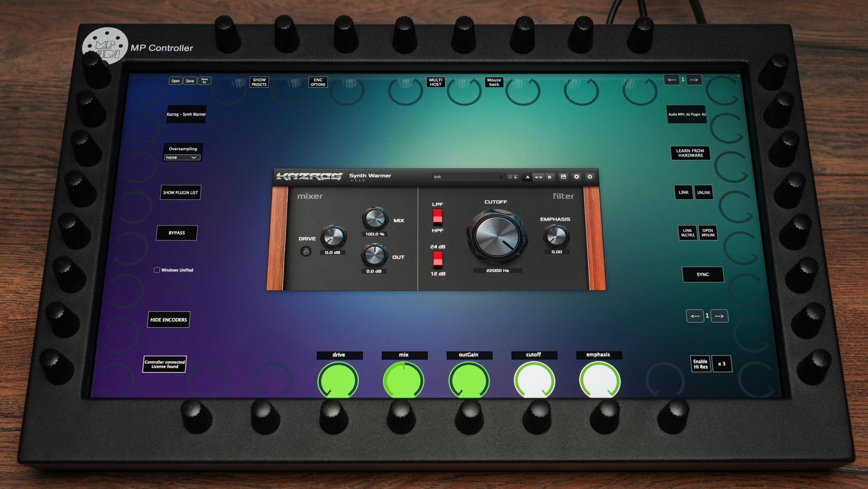Click SHOW PLUGIN LIST
Viewport: 868px width, 489px height.
tap(181, 193)
